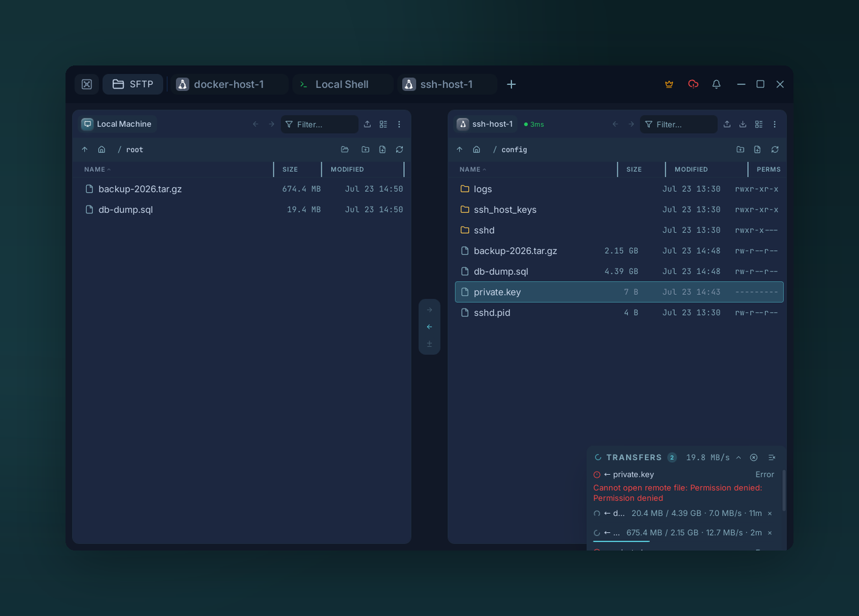Create new folder in ssh-host-1 pane

tap(740, 149)
